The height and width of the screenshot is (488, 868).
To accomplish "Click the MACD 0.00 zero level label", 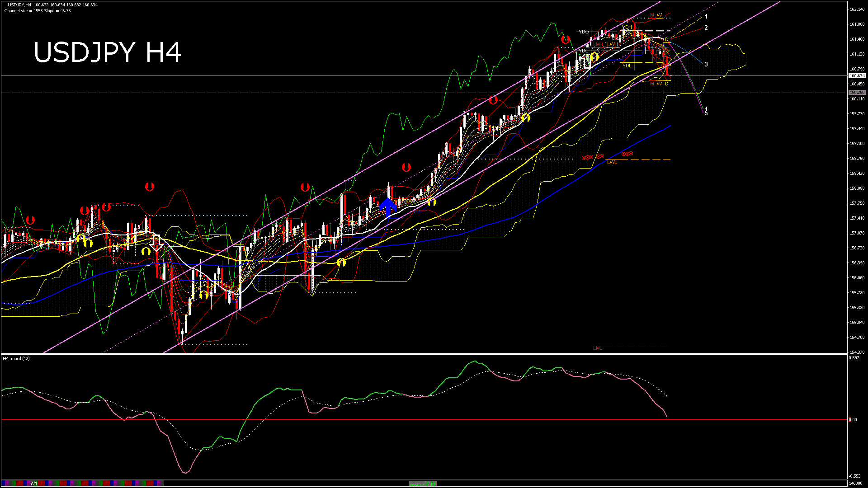I will click(x=853, y=420).
